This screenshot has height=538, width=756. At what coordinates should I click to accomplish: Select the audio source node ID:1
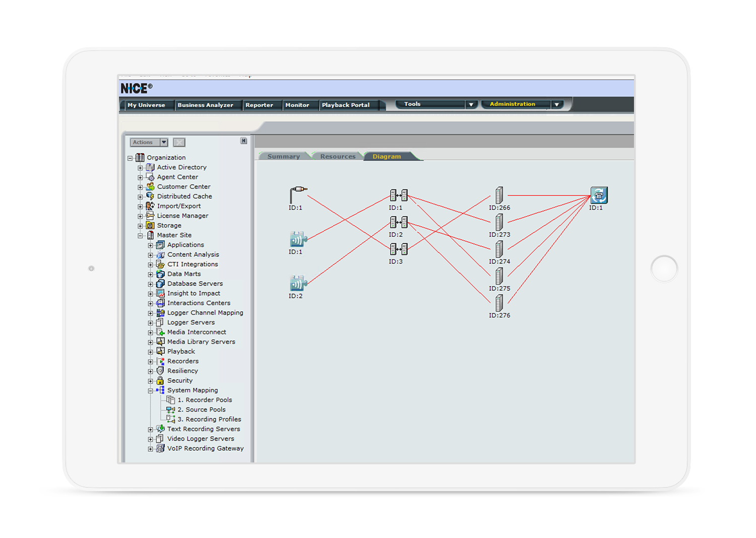click(298, 239)
